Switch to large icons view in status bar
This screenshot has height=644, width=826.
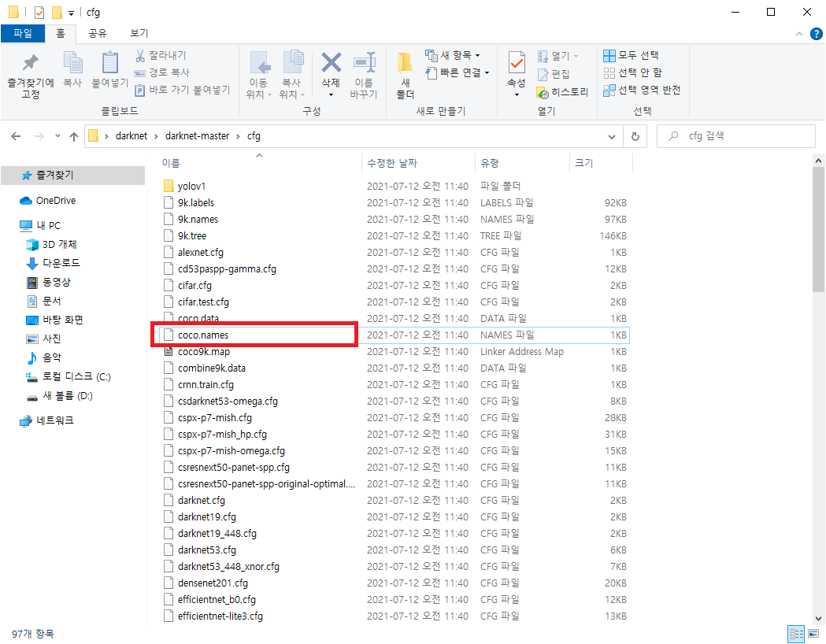pyautogui.click(x=813, y=634)
